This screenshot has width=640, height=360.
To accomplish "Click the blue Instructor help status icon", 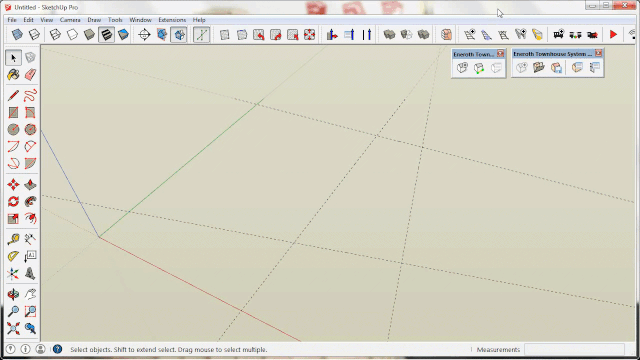I will [58, 349].
